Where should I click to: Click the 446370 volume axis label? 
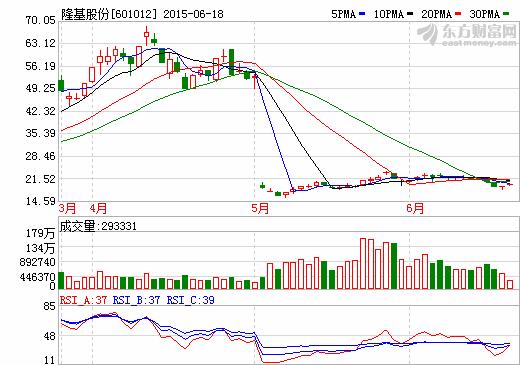click(x=37, y=277)
